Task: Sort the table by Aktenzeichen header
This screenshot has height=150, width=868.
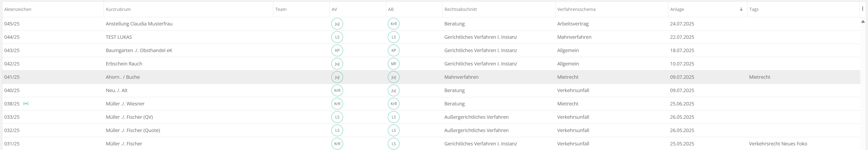Action: (18, 9)
